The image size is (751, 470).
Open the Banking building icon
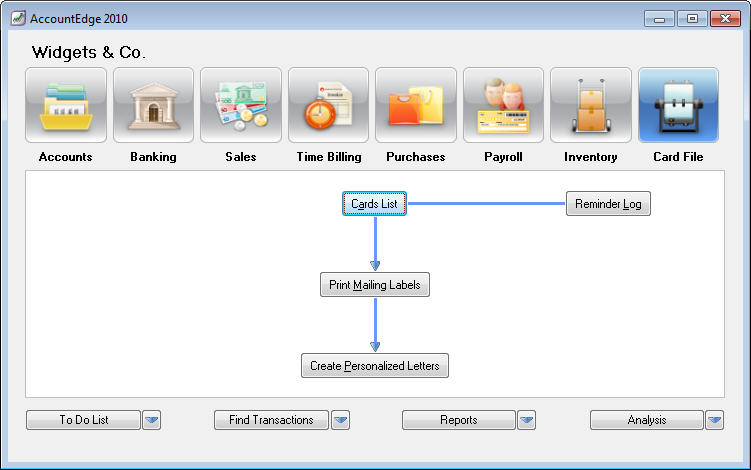tap(153, 105)
